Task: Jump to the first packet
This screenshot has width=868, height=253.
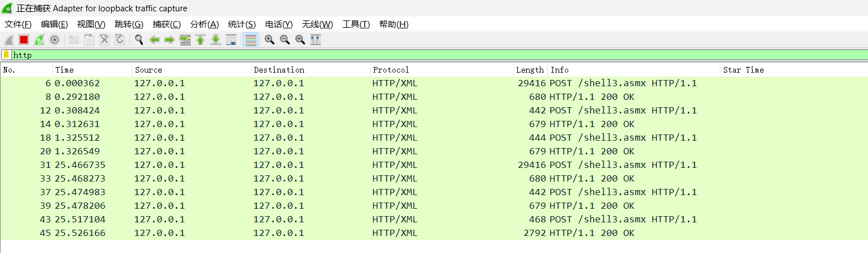Action: (200, 40)
